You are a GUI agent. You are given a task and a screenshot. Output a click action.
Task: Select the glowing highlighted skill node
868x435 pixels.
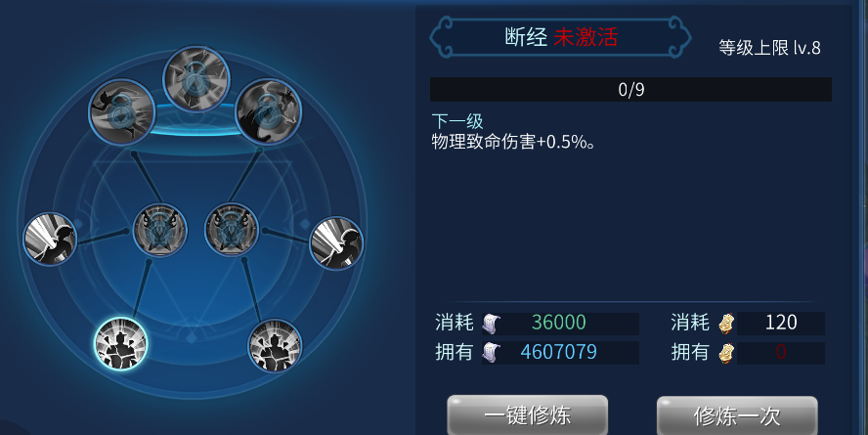click(120, 344)
